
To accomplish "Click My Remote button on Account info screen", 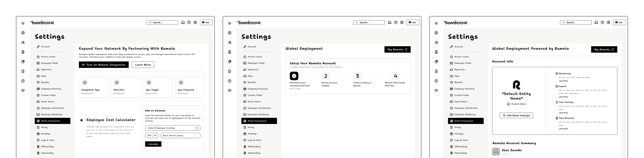I will pos(604,50).
